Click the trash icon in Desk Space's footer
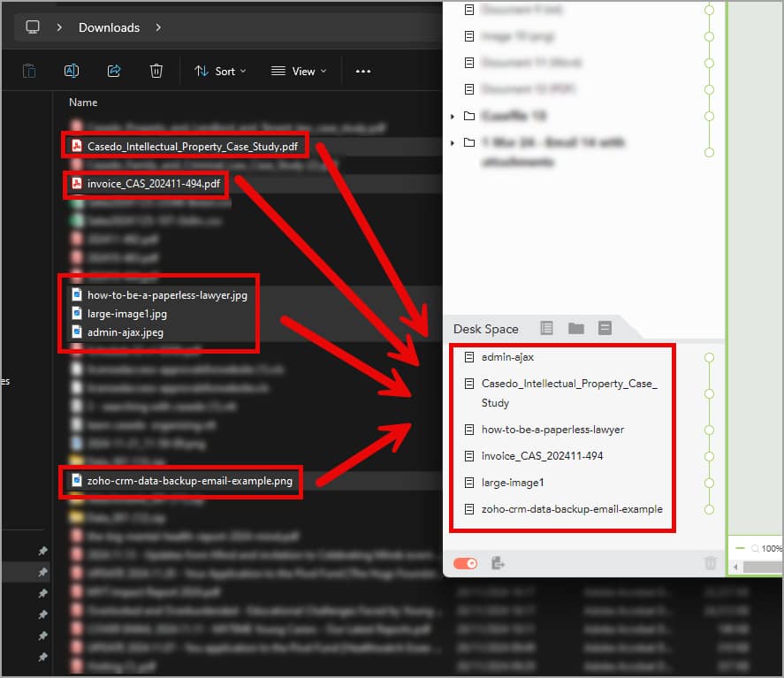Screen dimensions: 784x678 click(710, 563)
